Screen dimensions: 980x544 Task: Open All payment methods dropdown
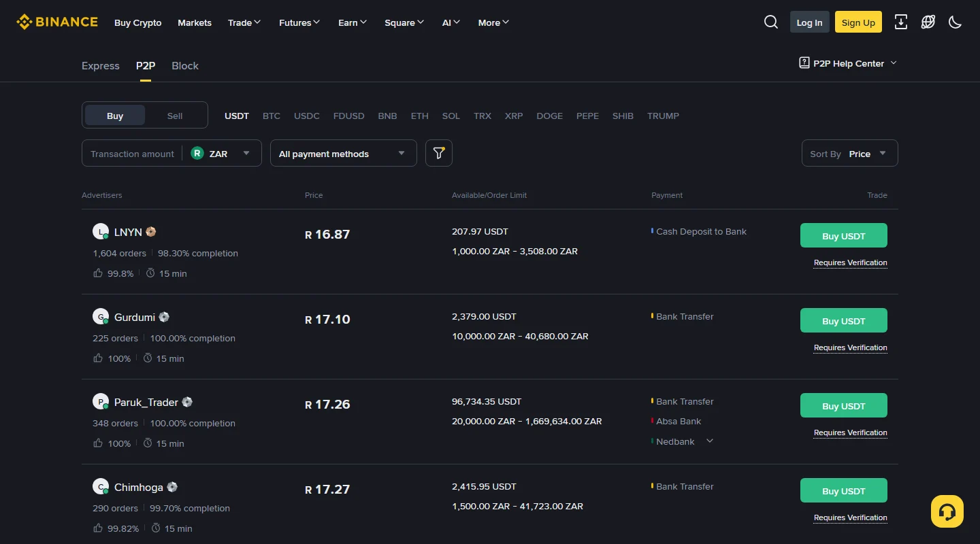pos(344,154)
